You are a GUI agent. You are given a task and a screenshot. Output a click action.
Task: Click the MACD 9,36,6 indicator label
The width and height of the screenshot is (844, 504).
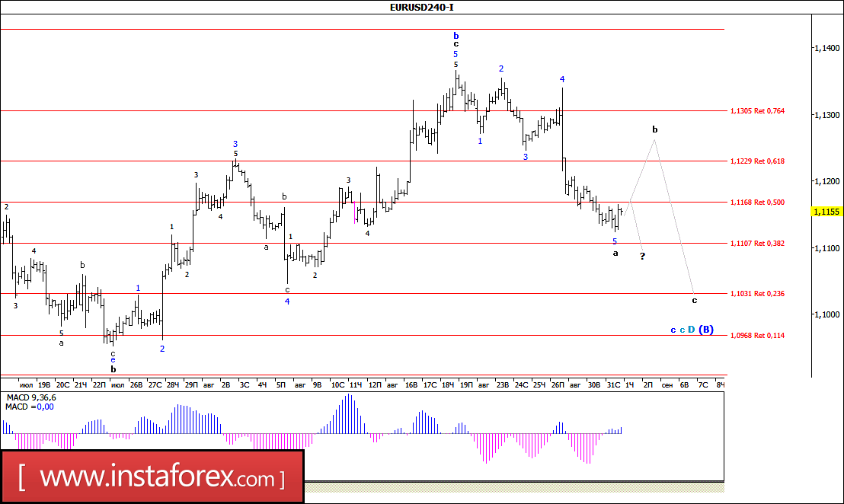coord(30,398)
